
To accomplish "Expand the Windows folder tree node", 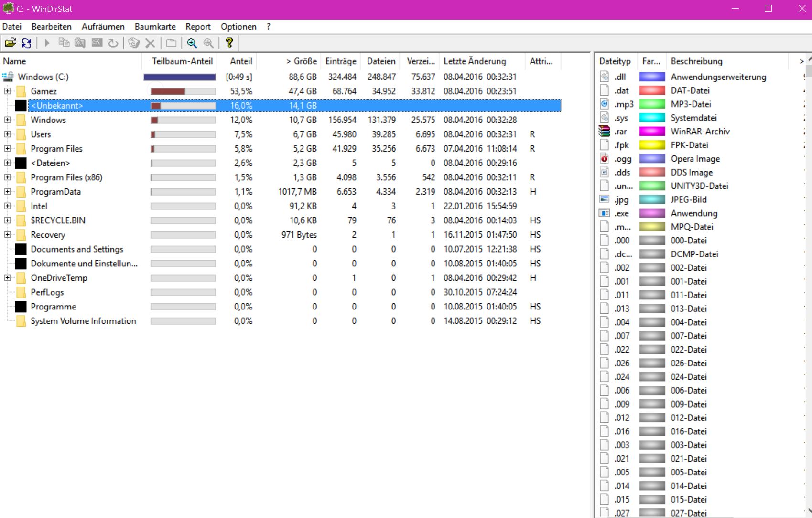I will pos(7,120).
